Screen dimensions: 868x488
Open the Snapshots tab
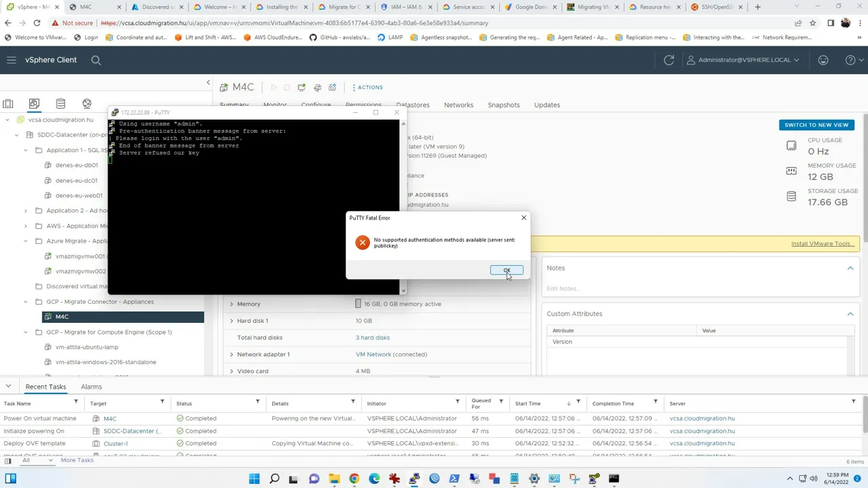(x=503, y=105)
